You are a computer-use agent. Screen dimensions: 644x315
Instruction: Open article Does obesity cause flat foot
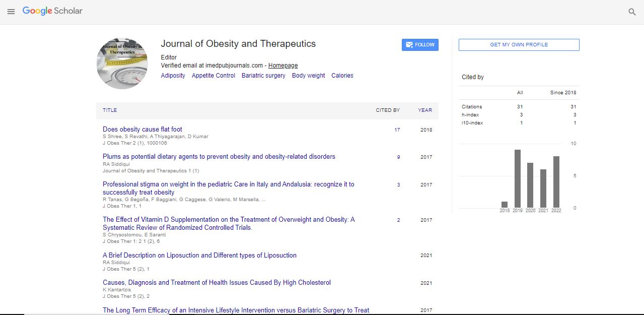click(x=142, y=130)
